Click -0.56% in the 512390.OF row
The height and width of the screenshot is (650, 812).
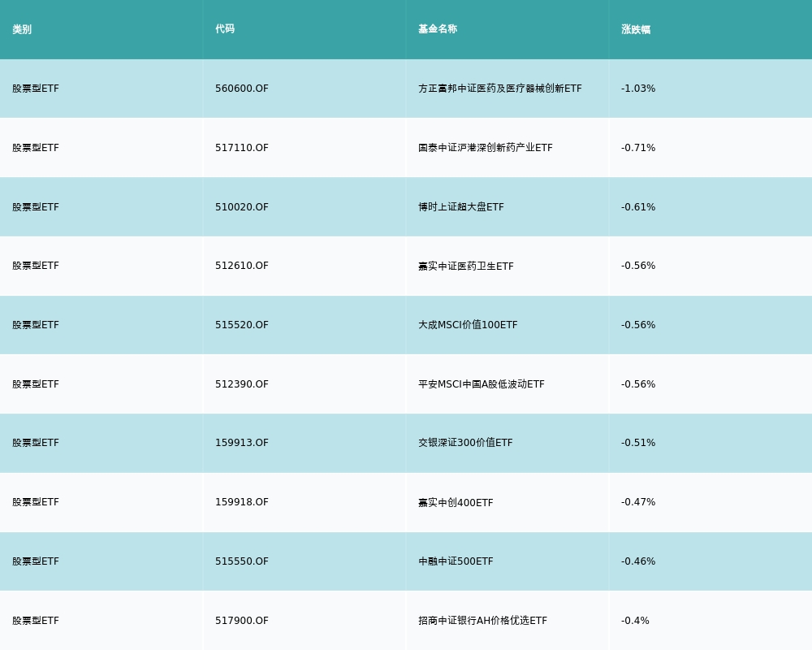click(638, 384)
